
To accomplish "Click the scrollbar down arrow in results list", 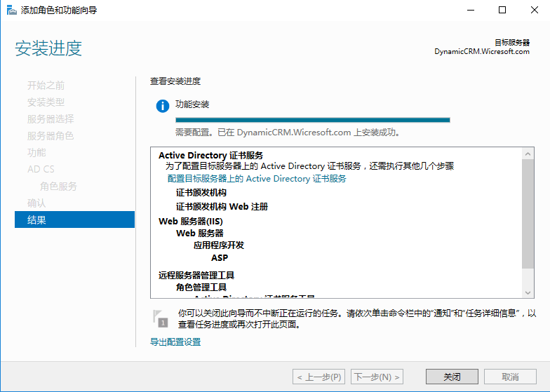I will [528, 292].
